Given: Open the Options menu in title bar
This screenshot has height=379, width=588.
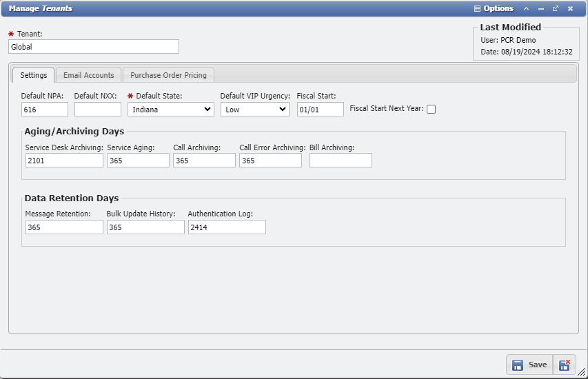Looking at the screenshot, I should [494, 9].
